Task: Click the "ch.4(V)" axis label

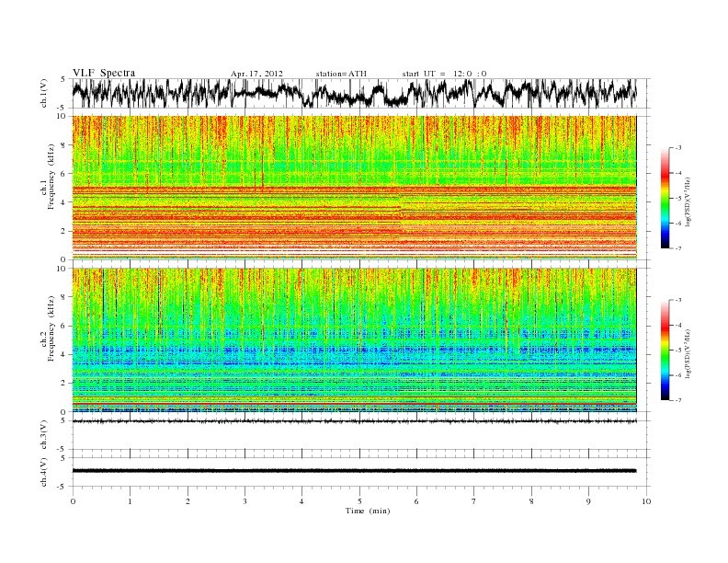Action: pyautogui.click(x=43, y=472)
